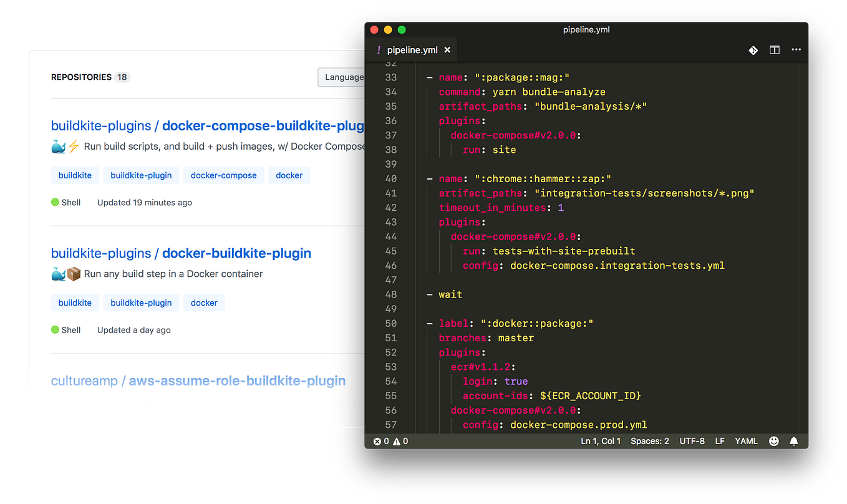Open the docker-compose-buildkite-plugin repository link
This screenshot has width=847, height=504.
(262, 125)
